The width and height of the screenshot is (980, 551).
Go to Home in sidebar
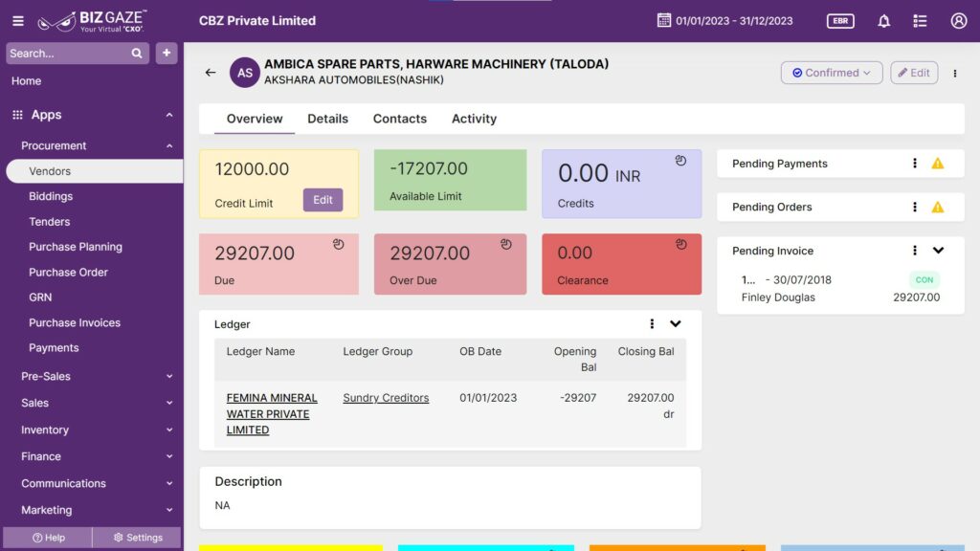point(26,80)
